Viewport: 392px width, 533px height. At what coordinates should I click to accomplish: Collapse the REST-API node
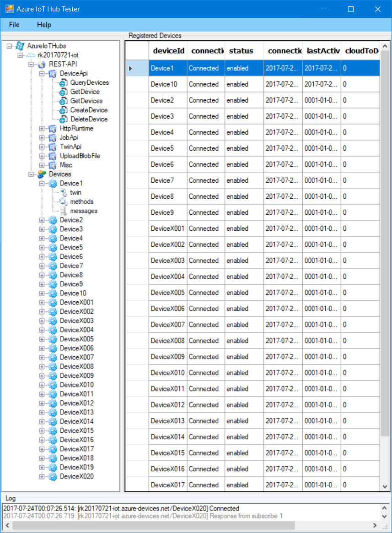click(31, 64)
